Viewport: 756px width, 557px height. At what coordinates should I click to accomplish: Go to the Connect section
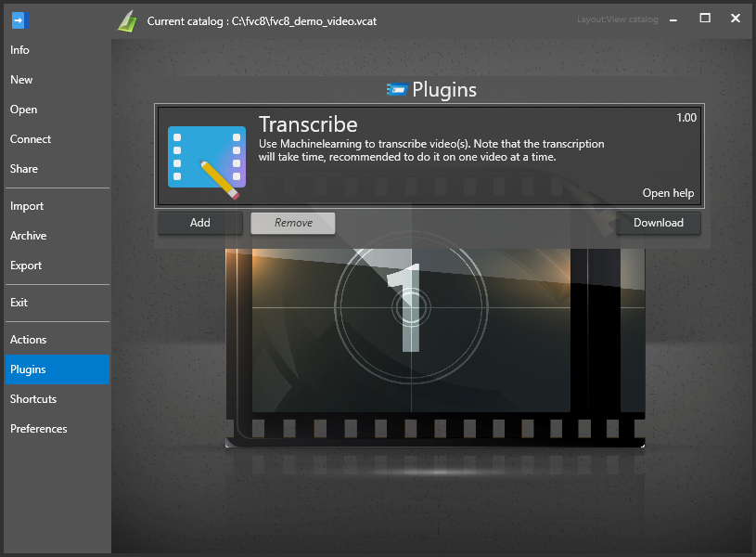31,139
